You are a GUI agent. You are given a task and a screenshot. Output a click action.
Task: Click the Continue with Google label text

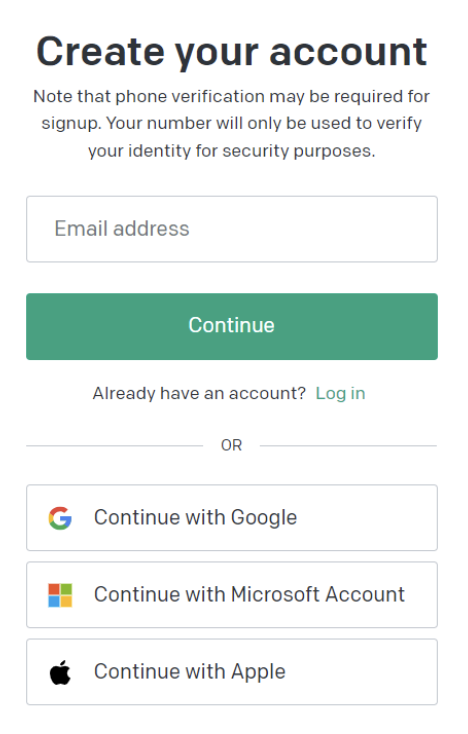pos(195,518)
